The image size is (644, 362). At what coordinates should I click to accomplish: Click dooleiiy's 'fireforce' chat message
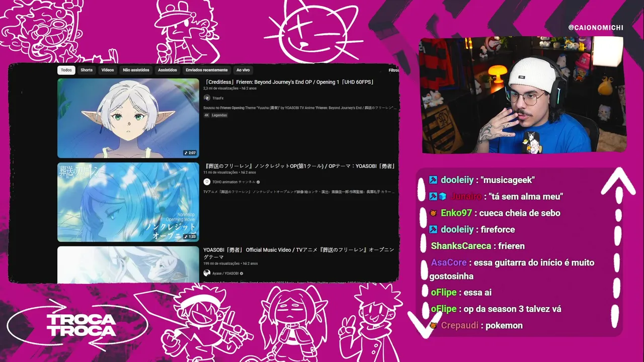coord(498,230)
